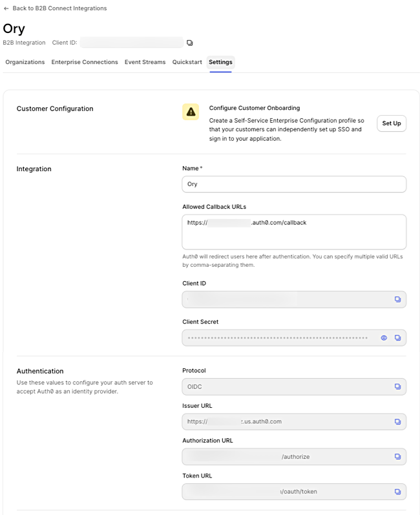The image size is (420, 515).
Task: Click the Issuer URL field
Action: tap(294, 421)
